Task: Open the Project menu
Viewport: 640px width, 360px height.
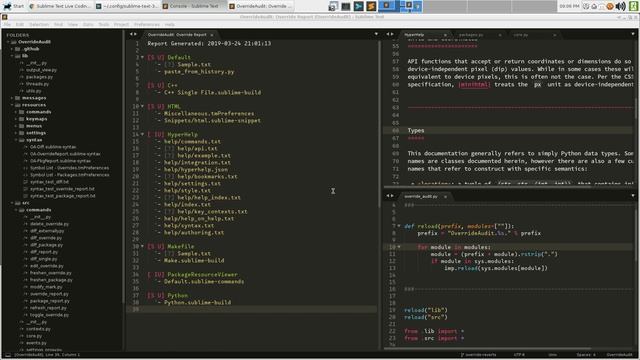Action: point(121,24)
